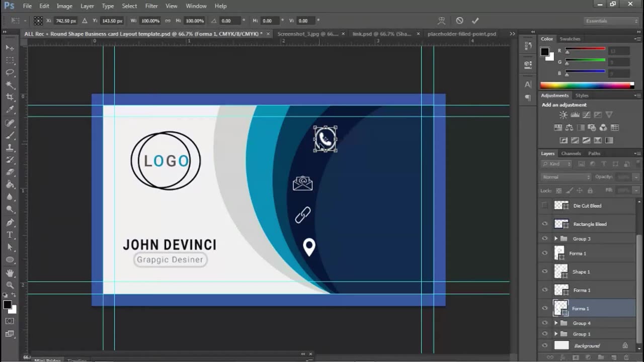Click the foreground color swatch in Color panel

544,51
